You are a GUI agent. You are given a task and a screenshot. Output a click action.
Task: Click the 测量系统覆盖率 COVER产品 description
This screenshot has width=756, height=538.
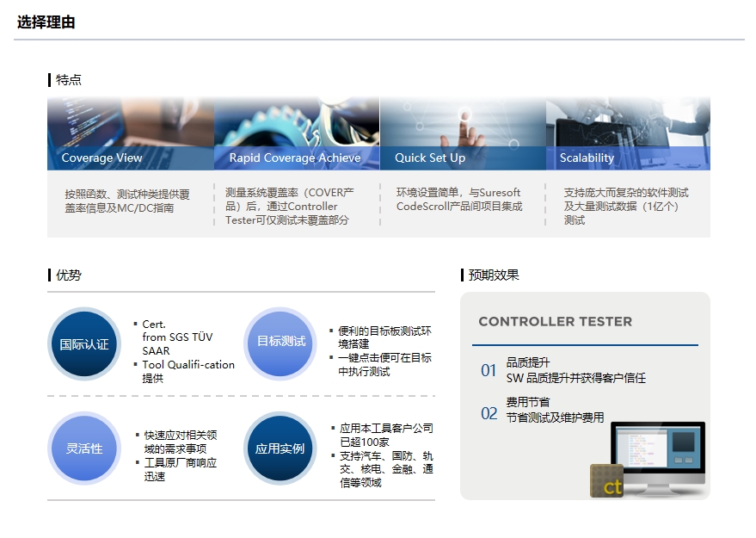click(x=290, y=206)
